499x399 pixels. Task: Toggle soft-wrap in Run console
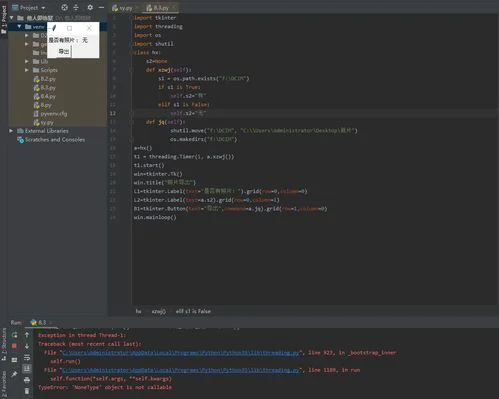pyautogui.click(x=27, y=358)
